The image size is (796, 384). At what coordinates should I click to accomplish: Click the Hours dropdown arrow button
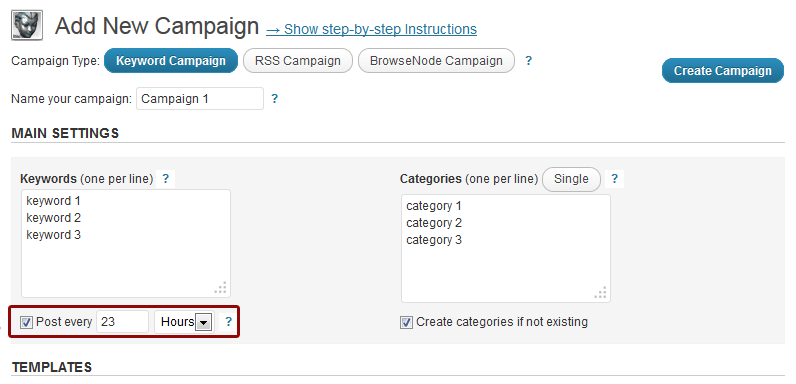point(203,322)
